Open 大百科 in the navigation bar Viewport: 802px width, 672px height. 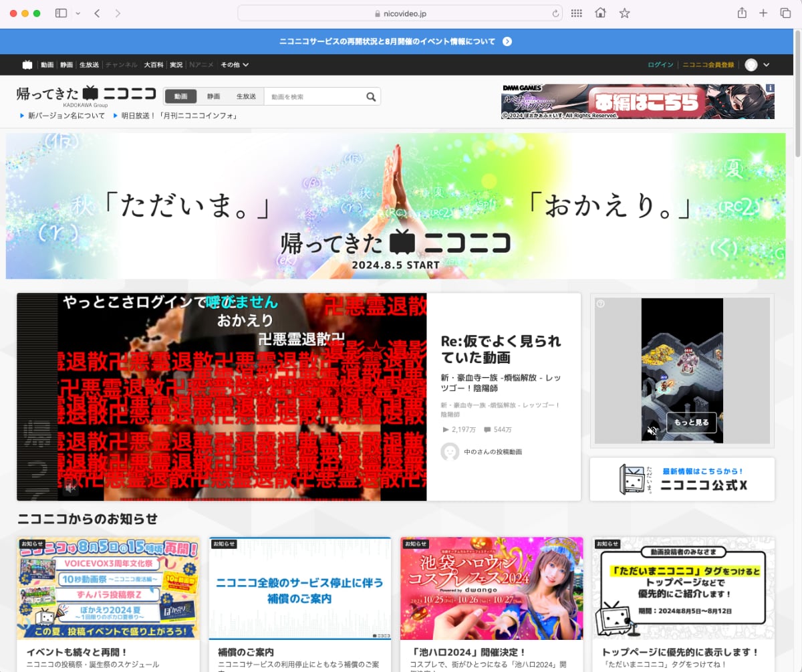point(154,65)
